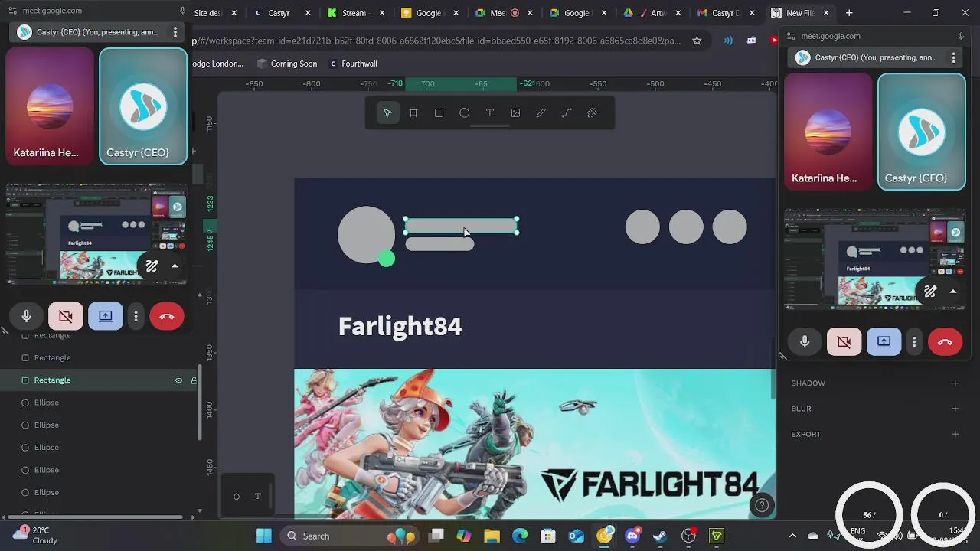Turn on camera in right Meet window
The width and height of the screenshot is (980, 551).
pyautogui.click(x=844, y=342)
